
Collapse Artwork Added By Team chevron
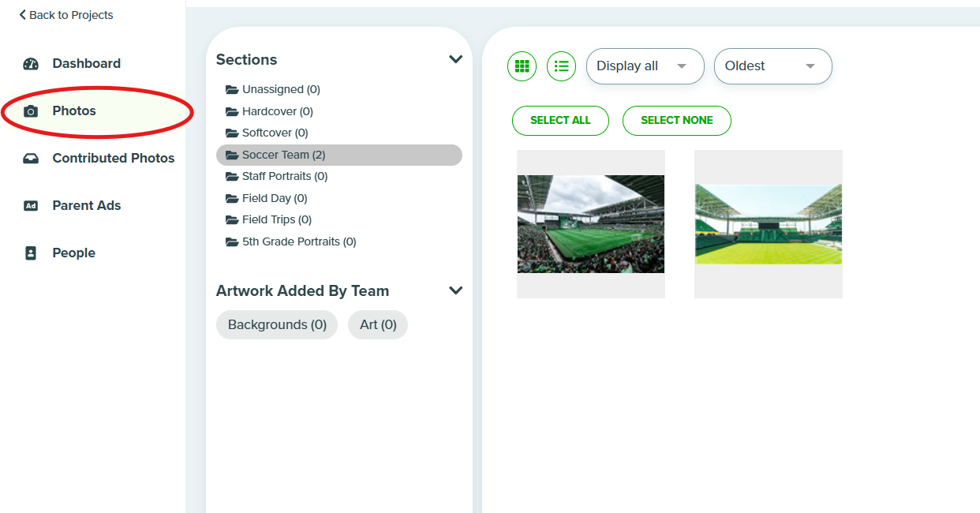pos(455,290)
